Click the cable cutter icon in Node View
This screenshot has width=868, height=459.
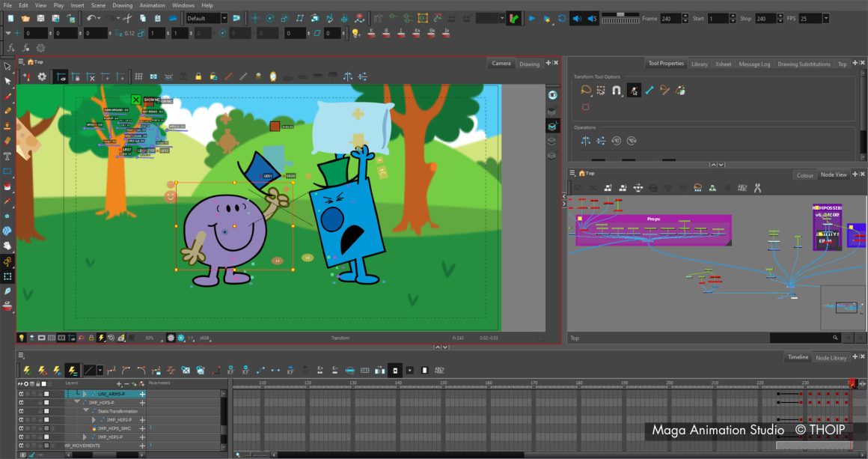757,188
